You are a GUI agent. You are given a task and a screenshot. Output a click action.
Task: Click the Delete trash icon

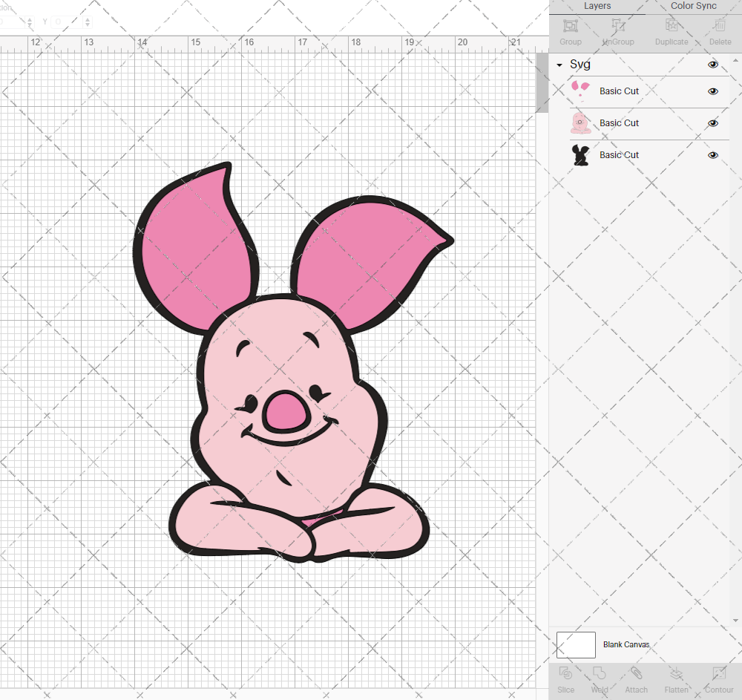pyautogui.click(x=720, y=25)
